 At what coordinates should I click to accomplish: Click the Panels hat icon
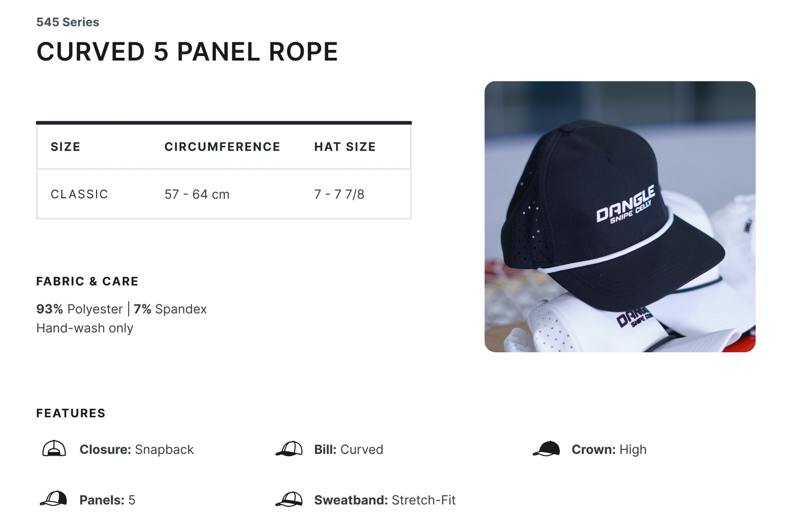point(54,499)
